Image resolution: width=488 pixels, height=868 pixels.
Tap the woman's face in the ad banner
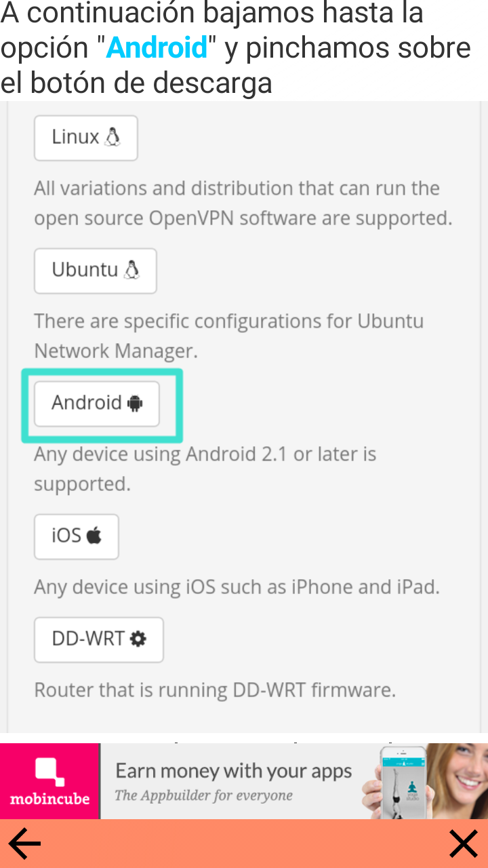pyautogui.click(x=462, y=776)
